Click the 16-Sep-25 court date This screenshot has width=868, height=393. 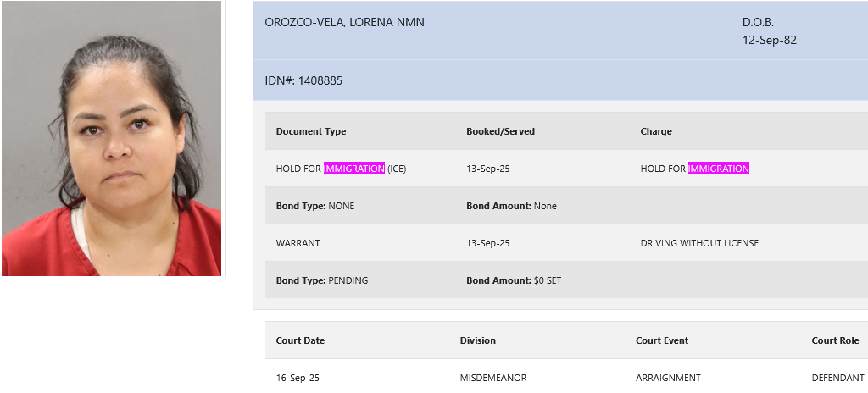click(298, 378)
